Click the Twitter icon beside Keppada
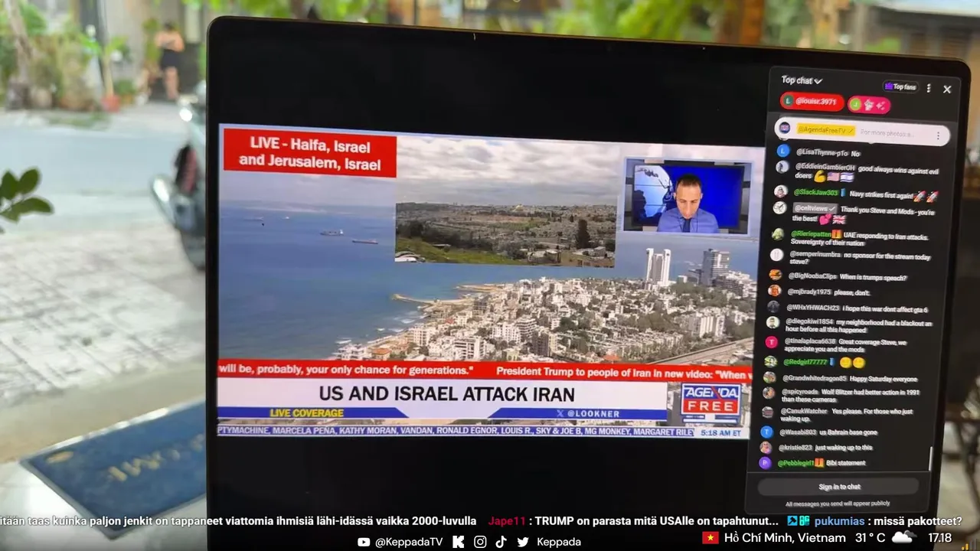Image resolution: width=980 pixels, height=551 pixels. pos(523,542)
